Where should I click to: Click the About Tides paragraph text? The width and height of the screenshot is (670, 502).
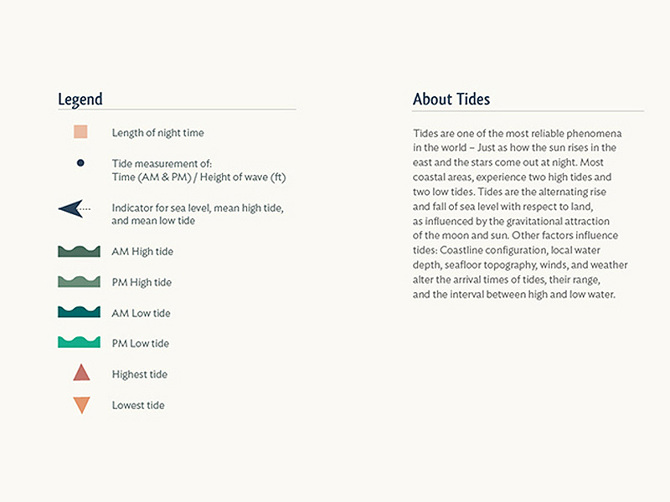521,214
